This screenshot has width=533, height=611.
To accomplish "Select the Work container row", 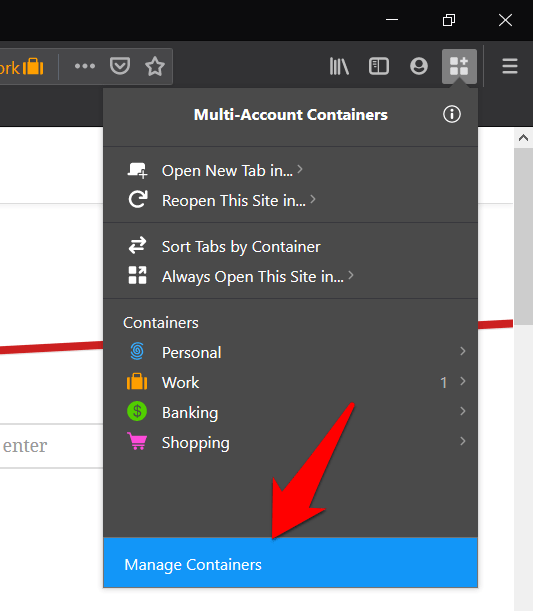I will coord(291,382).
